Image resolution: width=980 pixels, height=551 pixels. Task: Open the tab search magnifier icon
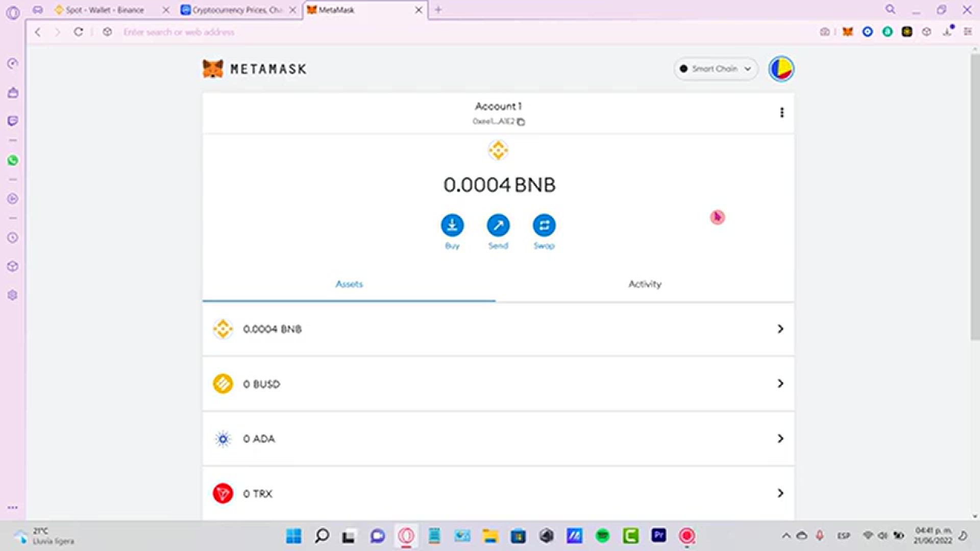[x=890, y=9]
